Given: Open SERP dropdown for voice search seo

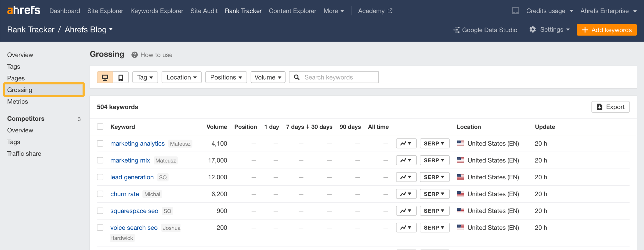Looking at the screenshot, I should 435,228.
